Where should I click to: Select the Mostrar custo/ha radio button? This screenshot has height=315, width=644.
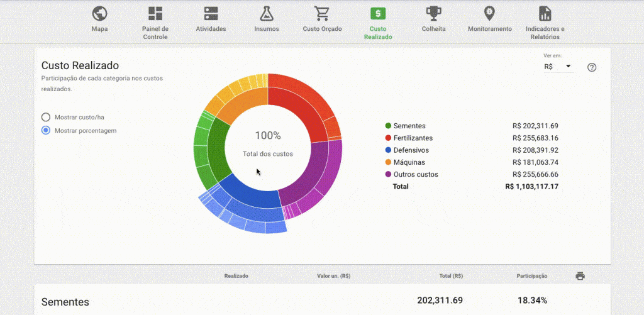46,118
